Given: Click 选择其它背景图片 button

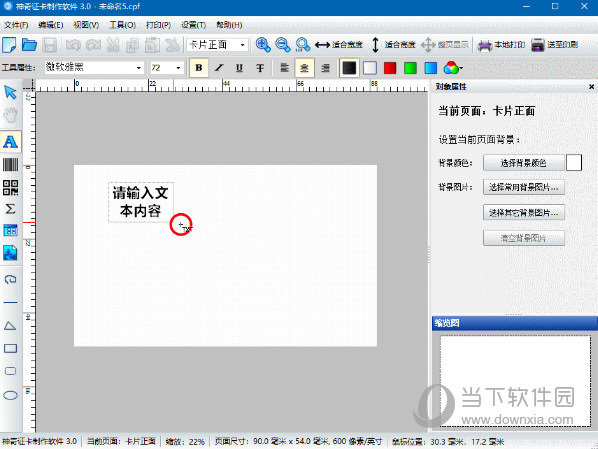Looking at the screenshot, I should pos(524,212).
